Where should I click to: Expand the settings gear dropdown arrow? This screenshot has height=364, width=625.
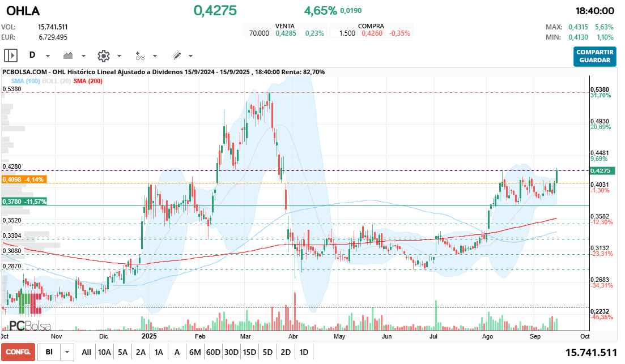point(119,56)
